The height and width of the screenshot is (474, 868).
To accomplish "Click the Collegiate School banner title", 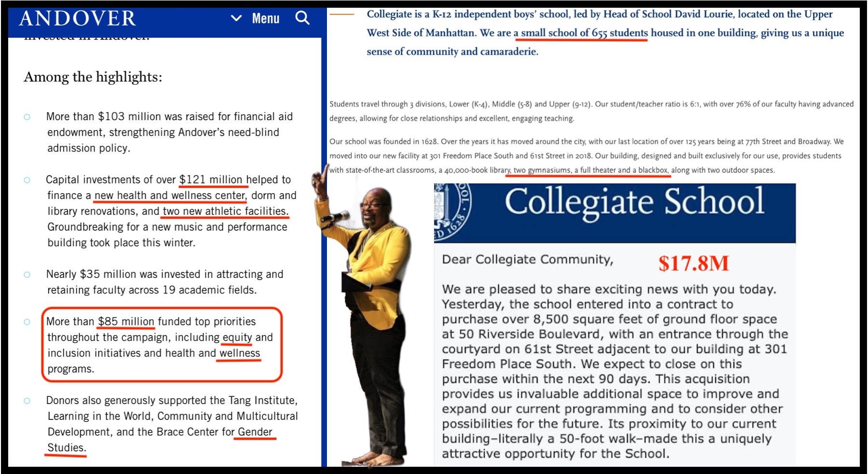I will 634,203.
